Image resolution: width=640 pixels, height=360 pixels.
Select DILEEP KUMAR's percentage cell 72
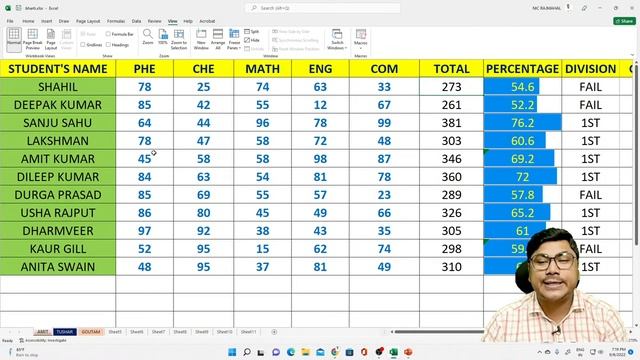tap(522, 177)
